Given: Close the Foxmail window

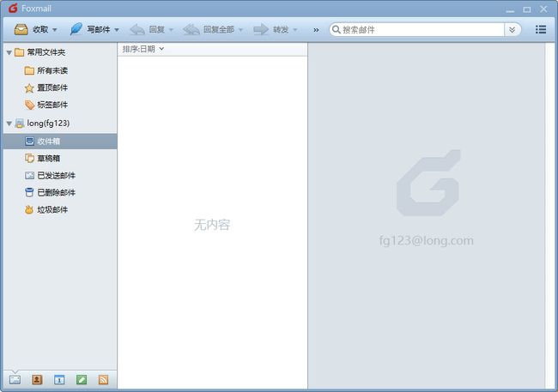Looking at the screenshot, I should click(543, 9).
